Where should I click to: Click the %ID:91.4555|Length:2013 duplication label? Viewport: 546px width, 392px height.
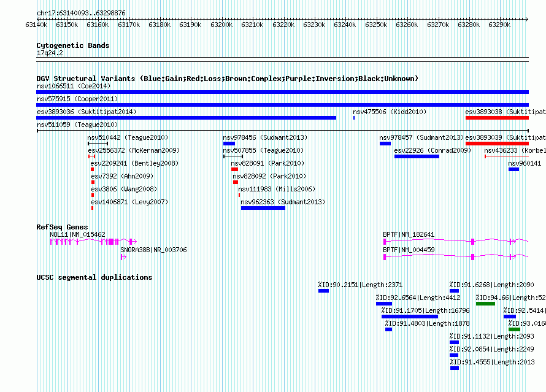[x=492, y=362]
